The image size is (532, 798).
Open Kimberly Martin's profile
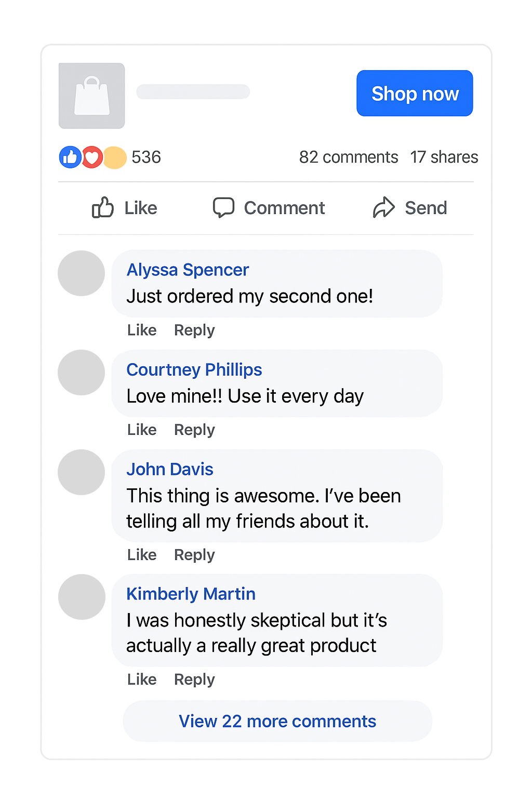click(x=191, y=594)
